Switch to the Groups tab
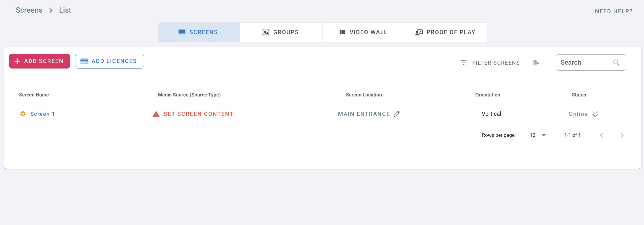The width and height of the screenshot is (644, 225). click(x=281, y=32)
